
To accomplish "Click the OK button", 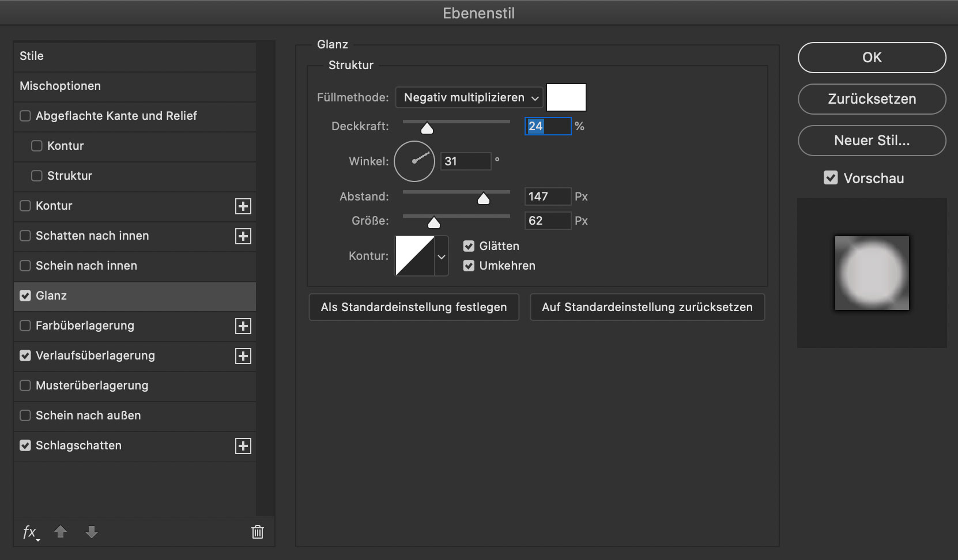I will (872, 58).
